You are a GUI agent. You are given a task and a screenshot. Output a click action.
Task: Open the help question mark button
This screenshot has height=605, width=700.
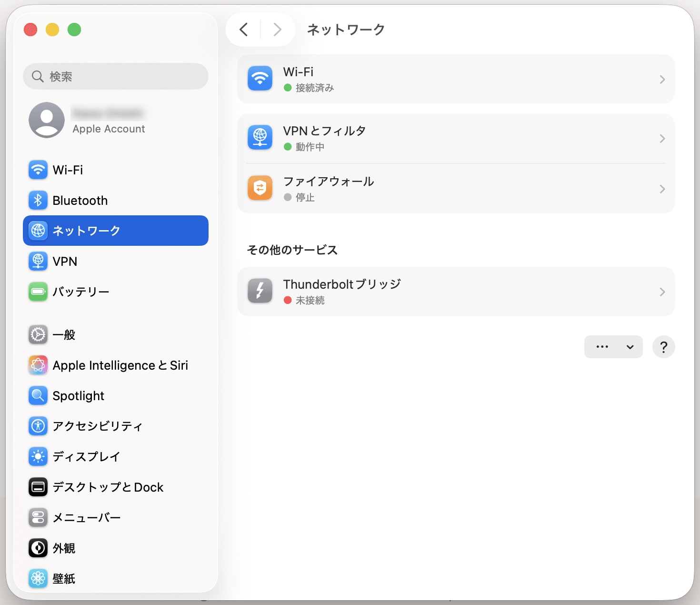(664, 347)
